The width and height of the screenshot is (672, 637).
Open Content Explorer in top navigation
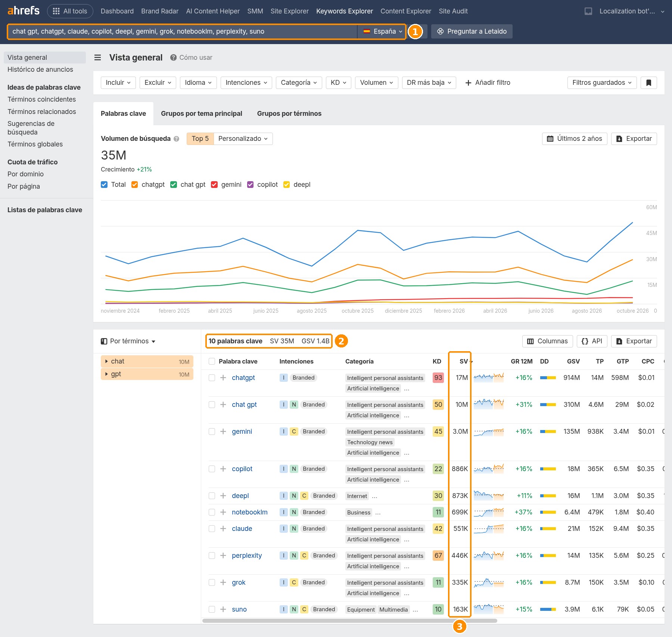tap(406, 11)
